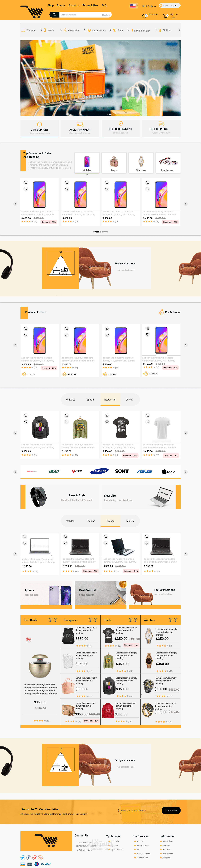Toggle favorite heart on white t-shirt product
Viewport: 201px width, 868px height.
click(x=147, y=422)
